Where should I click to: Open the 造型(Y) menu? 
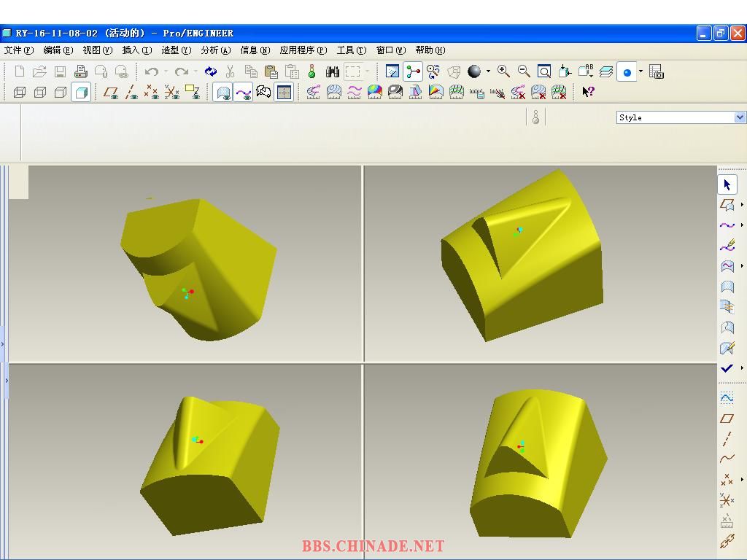tap(176, 50)
